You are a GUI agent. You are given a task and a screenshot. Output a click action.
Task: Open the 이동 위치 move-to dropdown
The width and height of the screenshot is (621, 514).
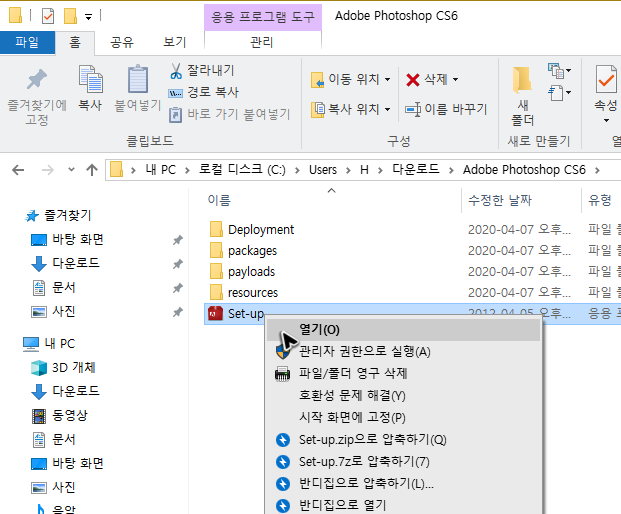pyautogui.click(x=351, y=79)
